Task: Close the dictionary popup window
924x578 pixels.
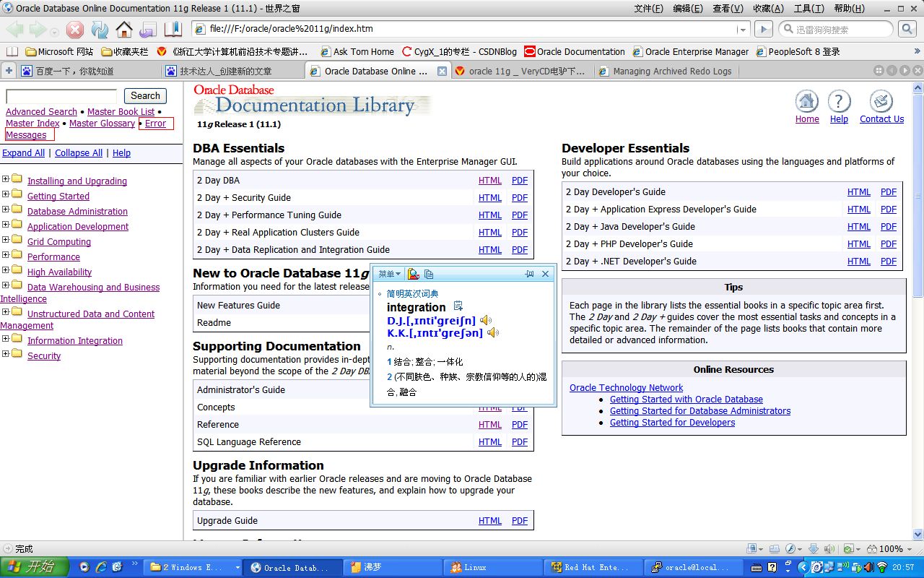Action: (x=545, y=274)
